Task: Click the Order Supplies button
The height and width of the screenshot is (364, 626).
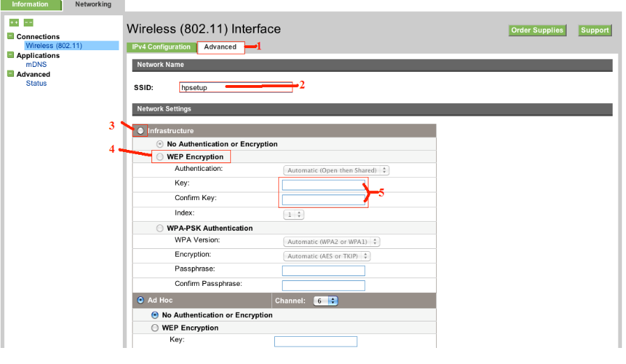Action: pyautogui.click(x=537, y=31)
